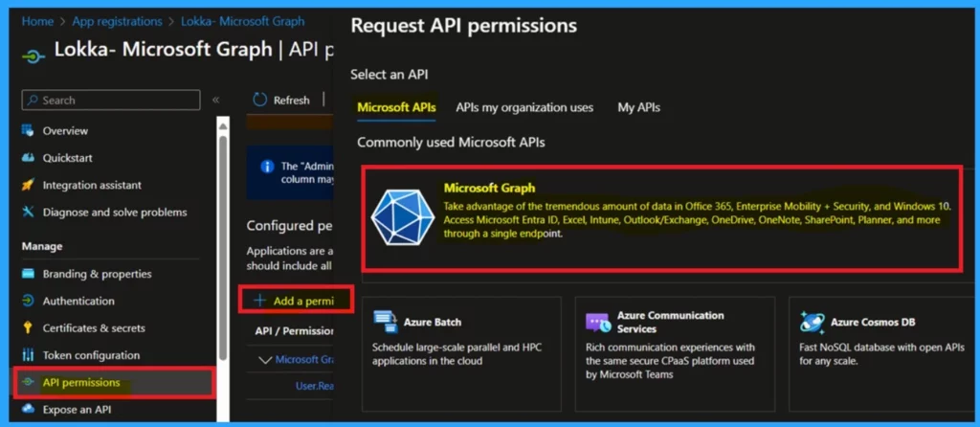Click the sidebar vertical scrollbar

click(222, 247)
